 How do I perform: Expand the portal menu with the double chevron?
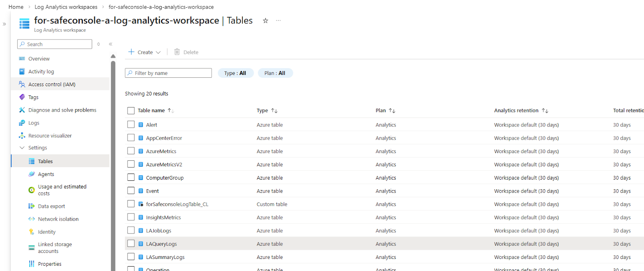(x=4, y=24)
